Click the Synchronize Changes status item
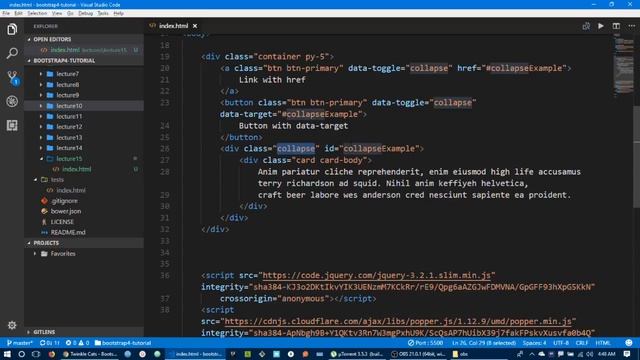 click(50, 343)
